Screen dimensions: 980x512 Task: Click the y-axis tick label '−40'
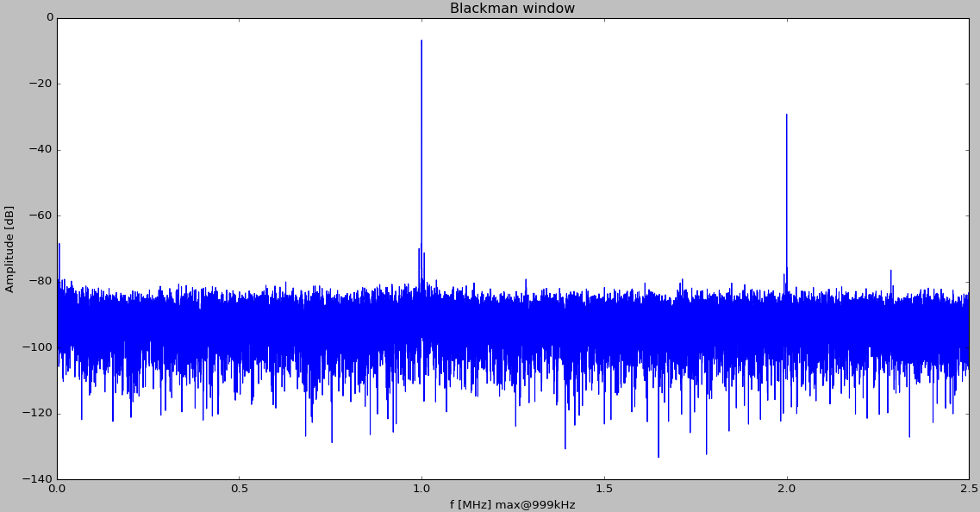(x=41, y=150)
